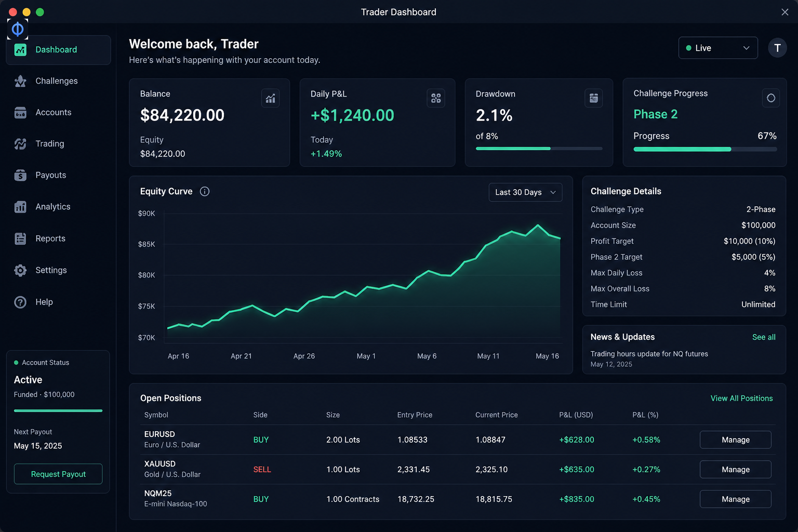Click the Payouts sidebar icon
Screen dimensions: 798x532
pyautogui.click(x=20, y=176)
